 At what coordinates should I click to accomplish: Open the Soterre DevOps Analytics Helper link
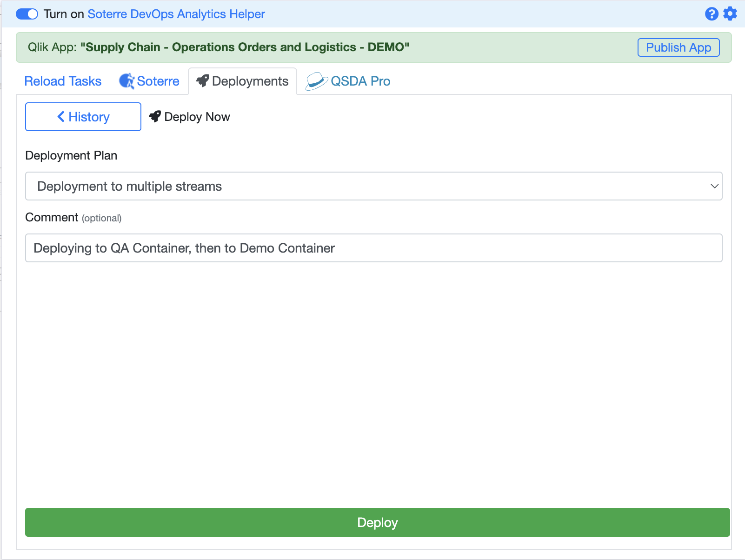click(x=176, y=14)
